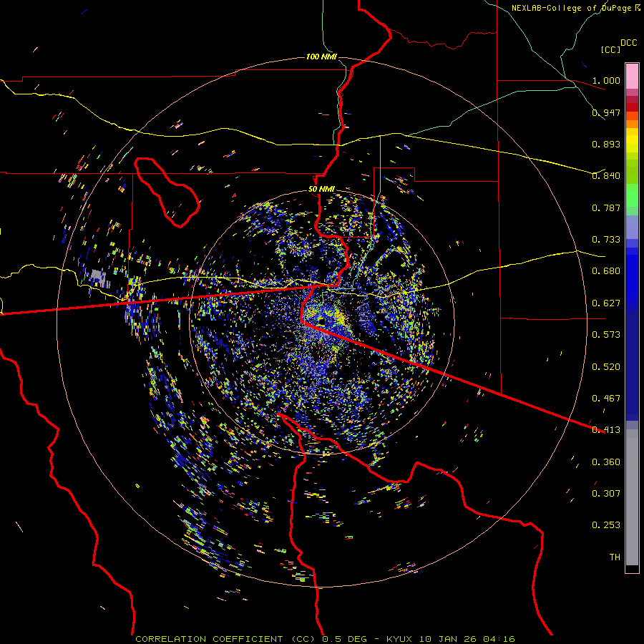The width and height of the screenshot is (644, 644).
Task: Click the 50 NMI range ring label
Action: [x=321, y=190]
